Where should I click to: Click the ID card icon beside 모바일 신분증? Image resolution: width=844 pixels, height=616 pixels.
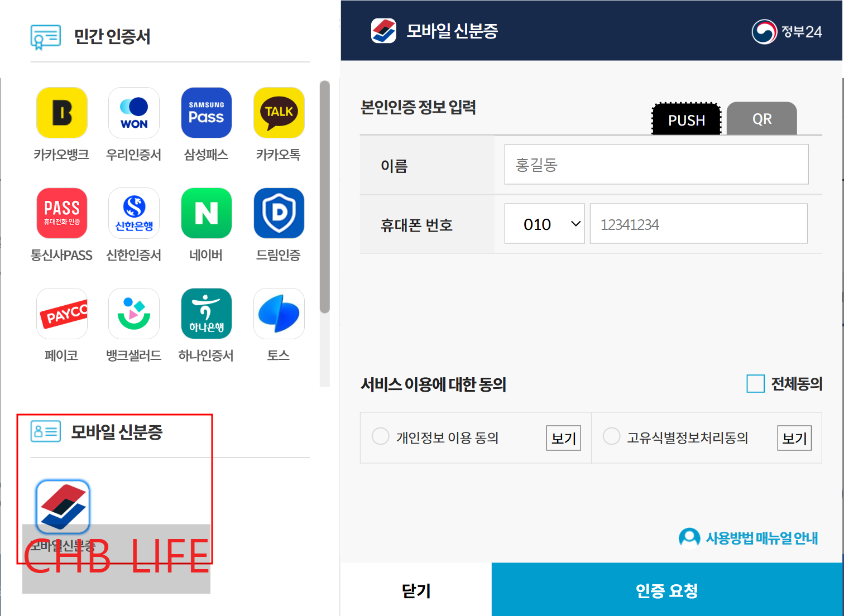pos(46,431)
